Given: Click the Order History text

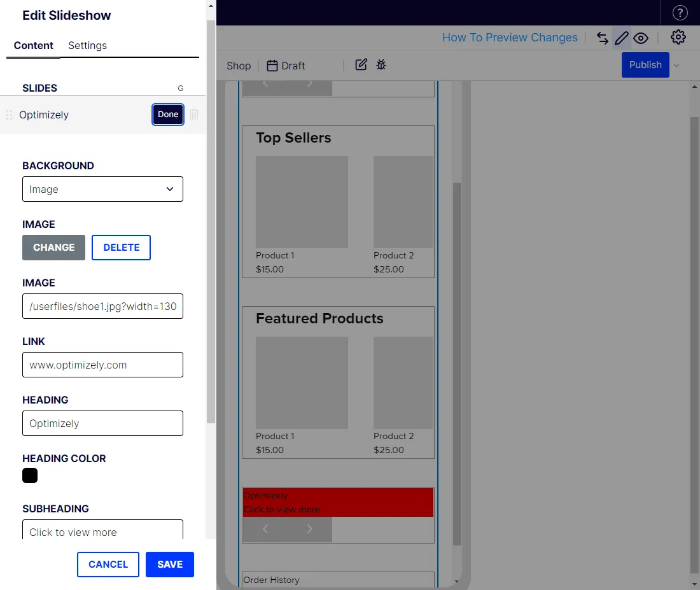Looking at the screenshot, I should [x=271, y=580].
